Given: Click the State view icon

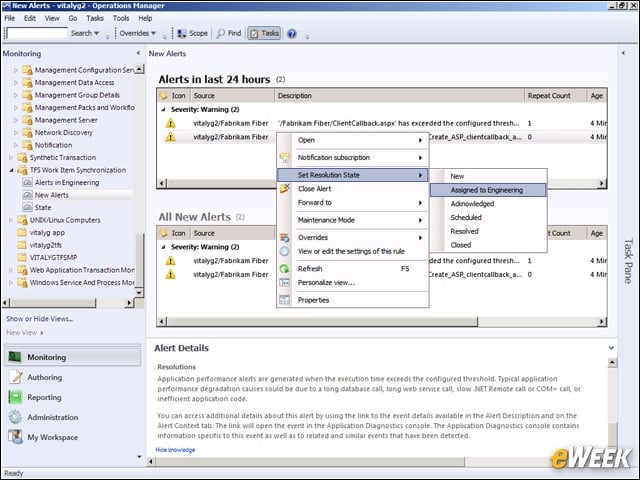Looking at the screenshot, I should pos(27,207).
